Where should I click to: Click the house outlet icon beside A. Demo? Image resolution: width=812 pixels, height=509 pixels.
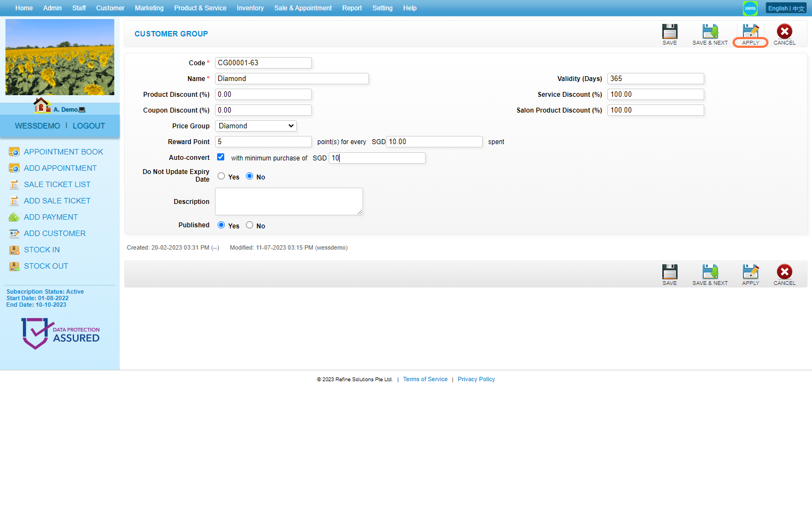coord(42,105)
